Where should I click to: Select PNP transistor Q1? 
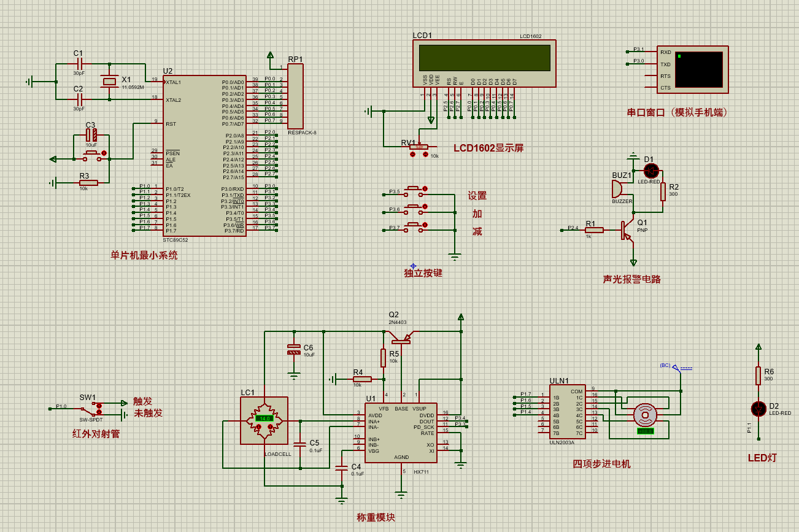pos(627,230)
